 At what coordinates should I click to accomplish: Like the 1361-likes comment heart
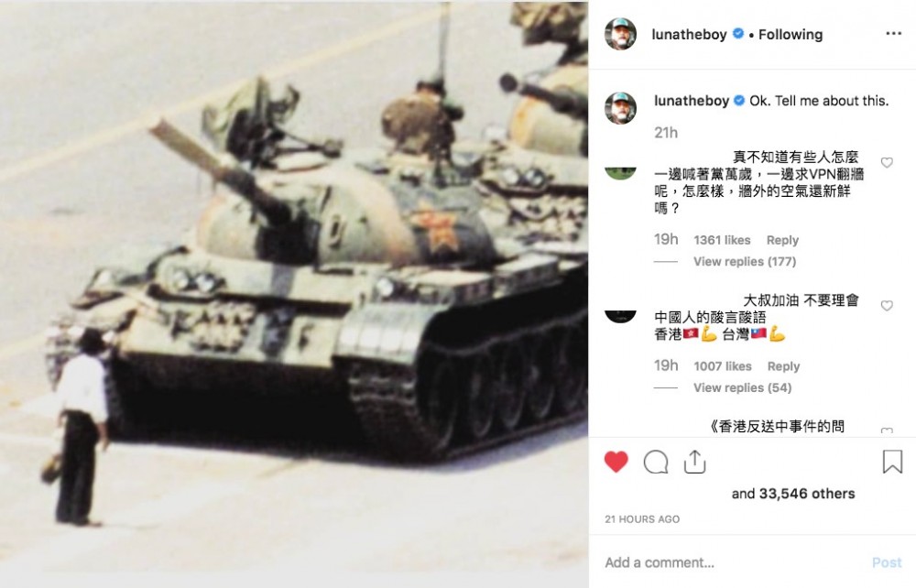point(886,162)
